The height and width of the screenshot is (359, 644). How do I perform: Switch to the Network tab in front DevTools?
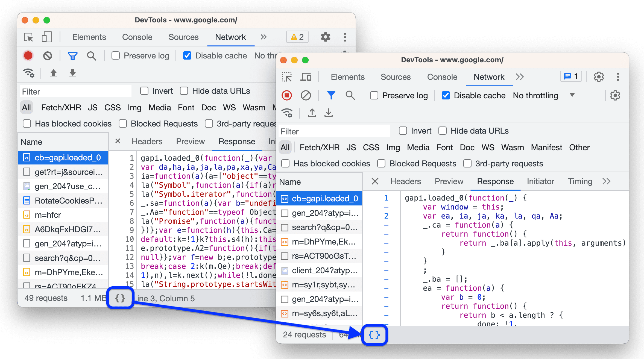point(488,77)
